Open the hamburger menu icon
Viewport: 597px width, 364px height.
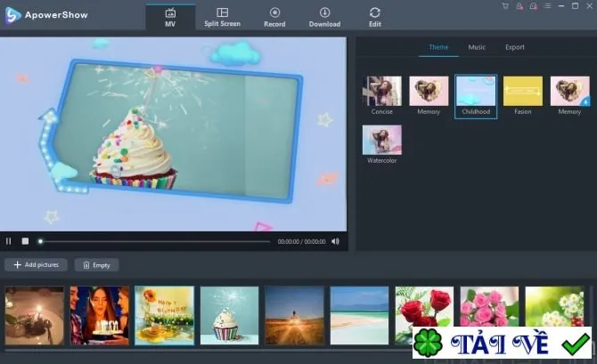pyautogui.click(x=547, y=6)
